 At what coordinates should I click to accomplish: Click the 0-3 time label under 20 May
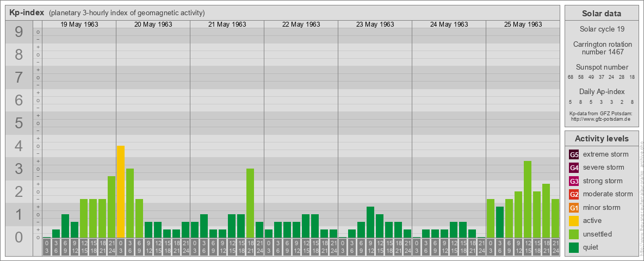pos(120,247)
